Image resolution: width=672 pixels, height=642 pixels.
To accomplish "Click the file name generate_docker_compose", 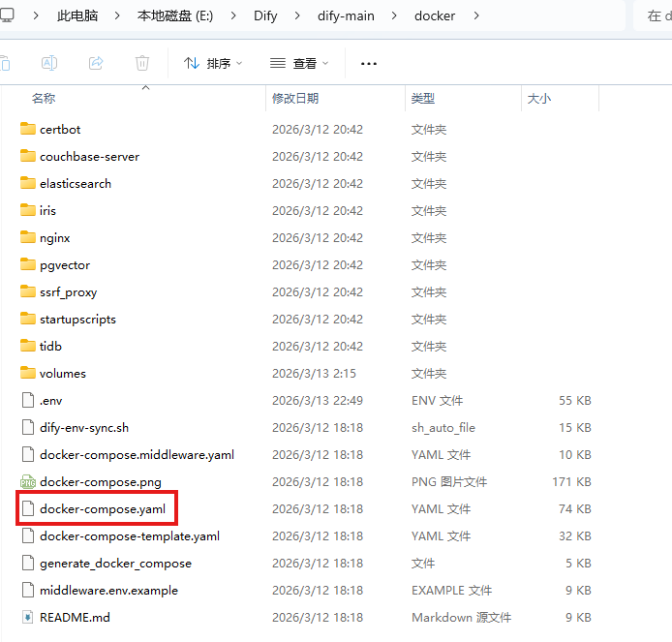I will [x=116, y=564].
